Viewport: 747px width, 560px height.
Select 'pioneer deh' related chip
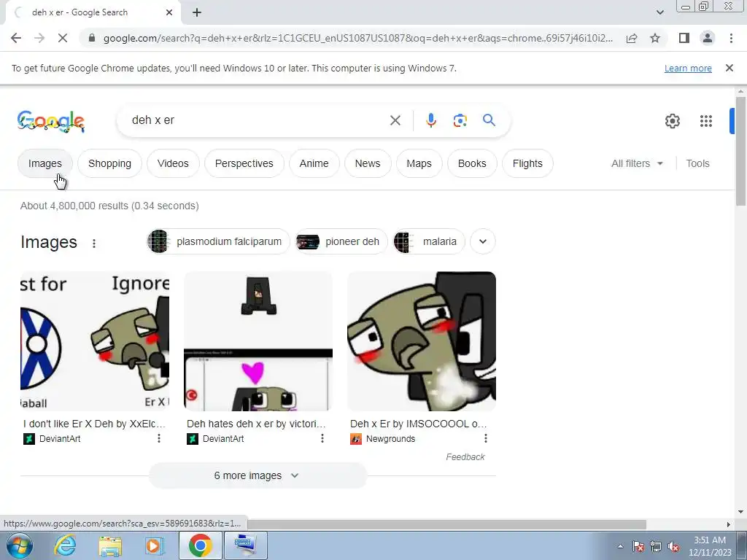pos(341,241)
